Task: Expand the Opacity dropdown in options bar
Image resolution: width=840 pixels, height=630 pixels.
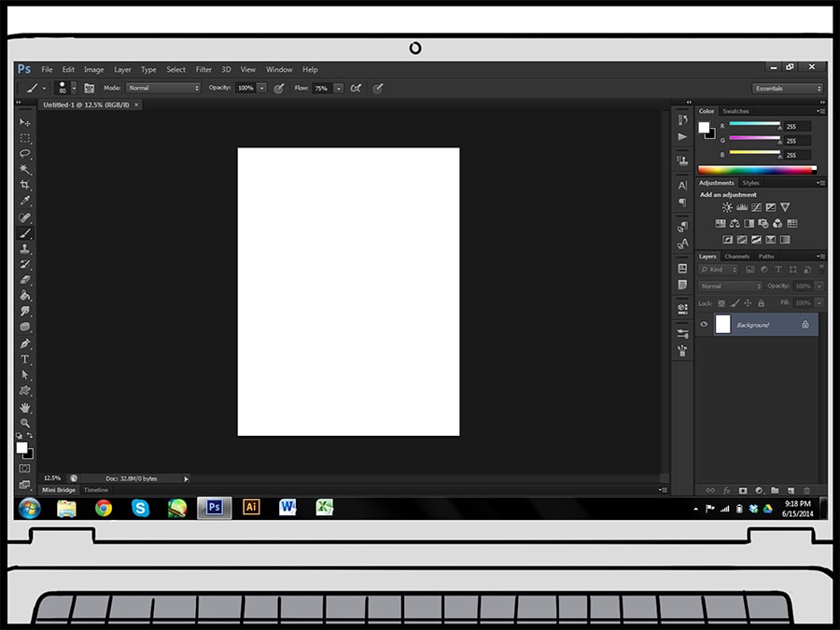Action: point(261,88)
